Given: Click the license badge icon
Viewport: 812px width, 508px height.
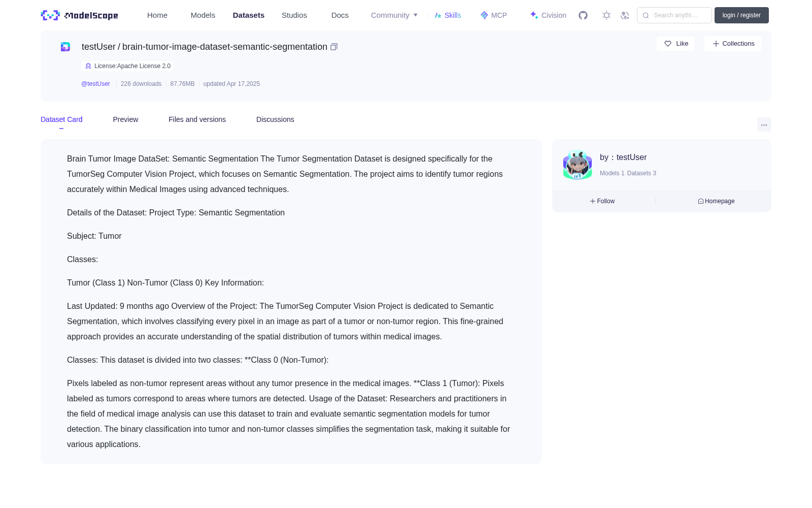Looking at the screenshot, I should pos(88,66).
